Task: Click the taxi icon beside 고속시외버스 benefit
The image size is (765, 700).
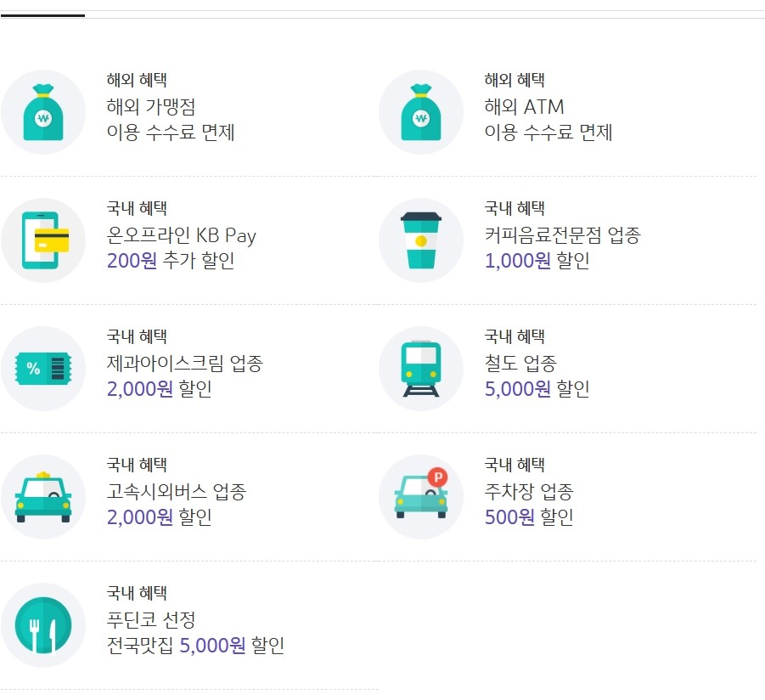Action: (x=43, y=496)
